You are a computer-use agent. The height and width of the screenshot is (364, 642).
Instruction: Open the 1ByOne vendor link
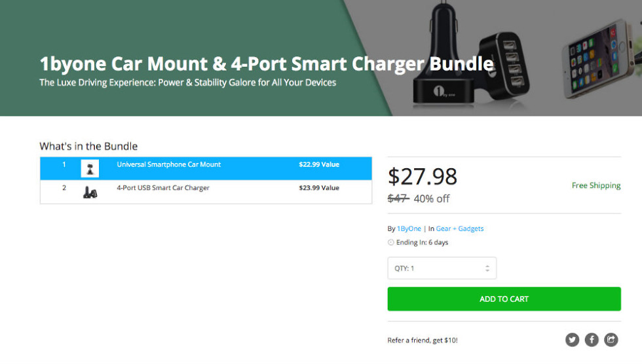pos(409,228)
